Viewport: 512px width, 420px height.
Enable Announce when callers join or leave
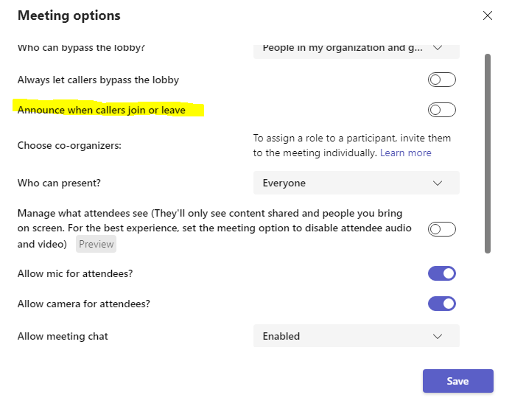[442, 110]
